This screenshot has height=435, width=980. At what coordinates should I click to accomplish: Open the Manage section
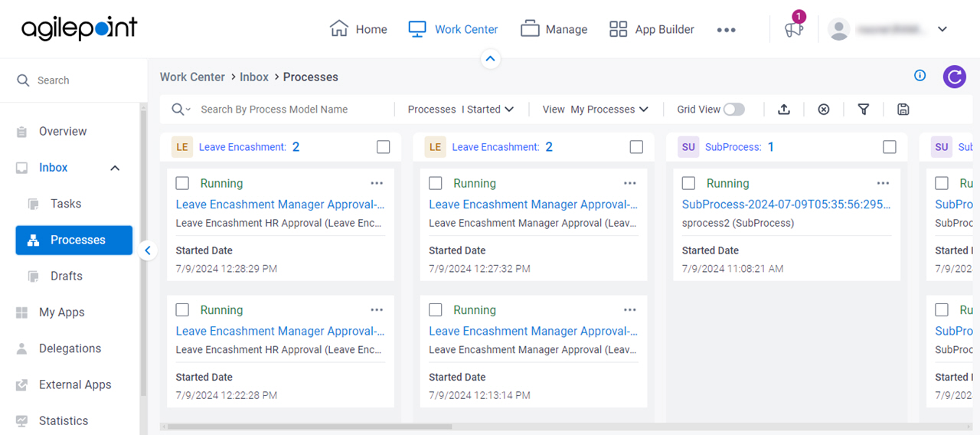point(554,29)
